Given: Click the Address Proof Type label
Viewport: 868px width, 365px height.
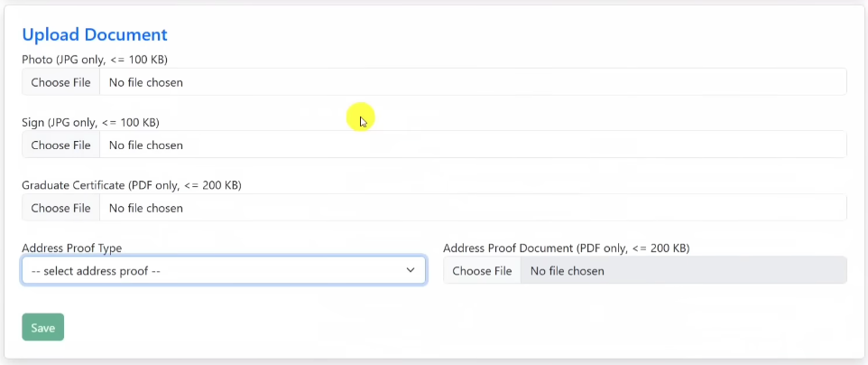Looking at the screenshot, I should (71, 248).
